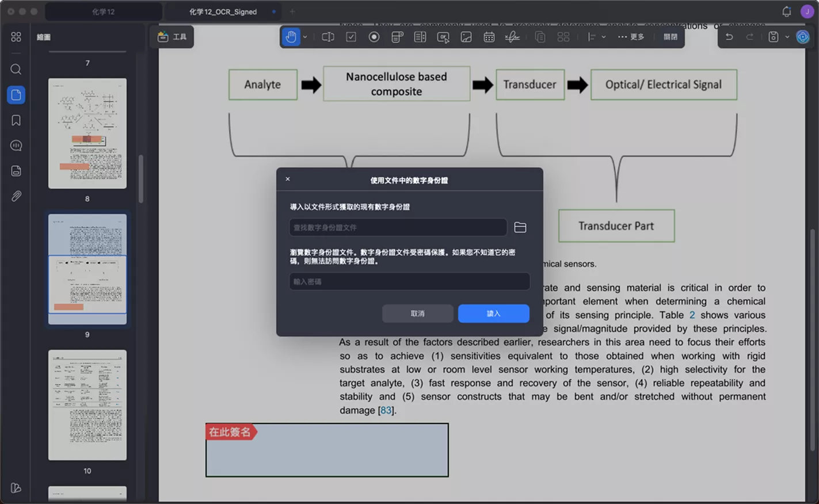Select the image field tool
Screen dimensions: 819x504
click(466, 37)
